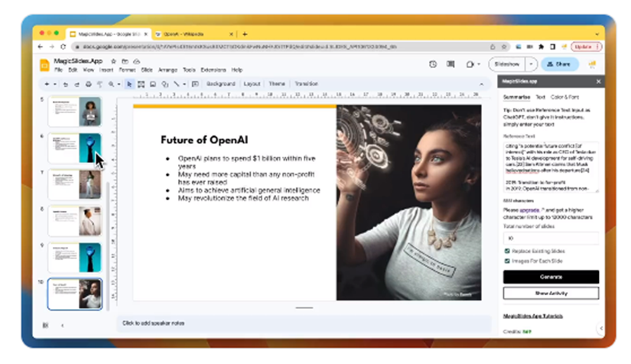Click the Print icon in toolbar
This screenshot has width=631, height=364.
tap(88, 83)
